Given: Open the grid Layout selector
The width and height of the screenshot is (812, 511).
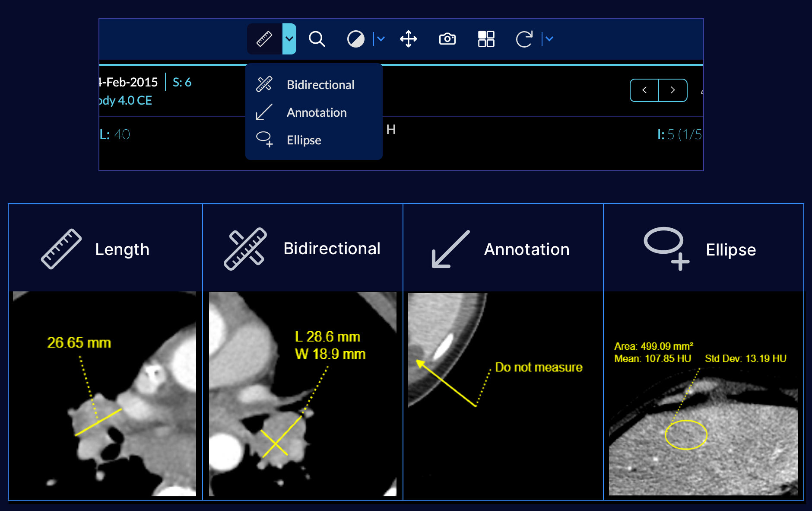Looking at the screenshot, I should 486,39.
